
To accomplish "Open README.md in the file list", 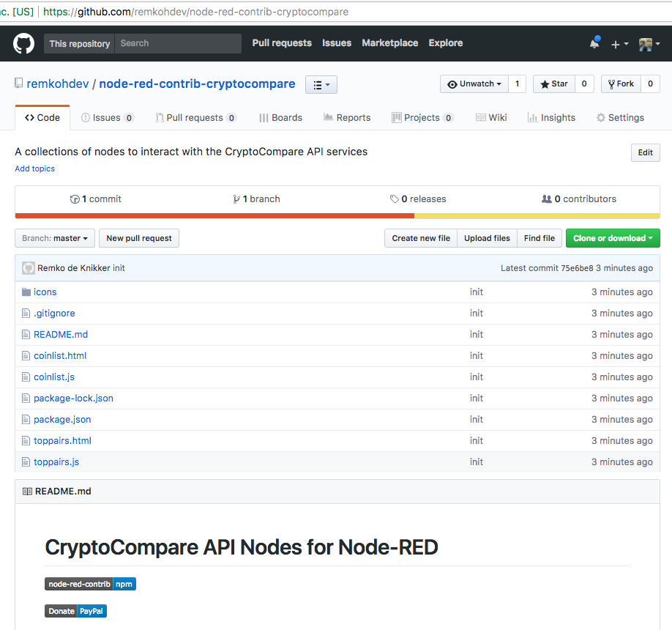I will click(61, 335).
